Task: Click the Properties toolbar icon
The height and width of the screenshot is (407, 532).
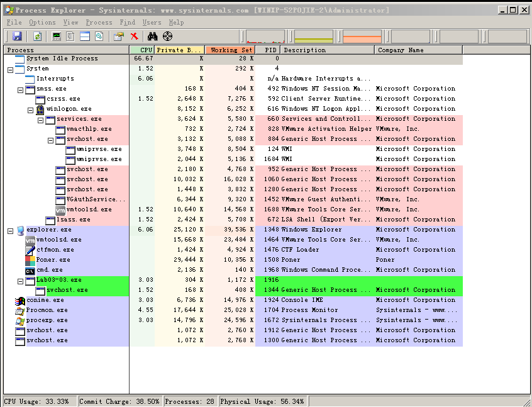Action: pos(118,36)
